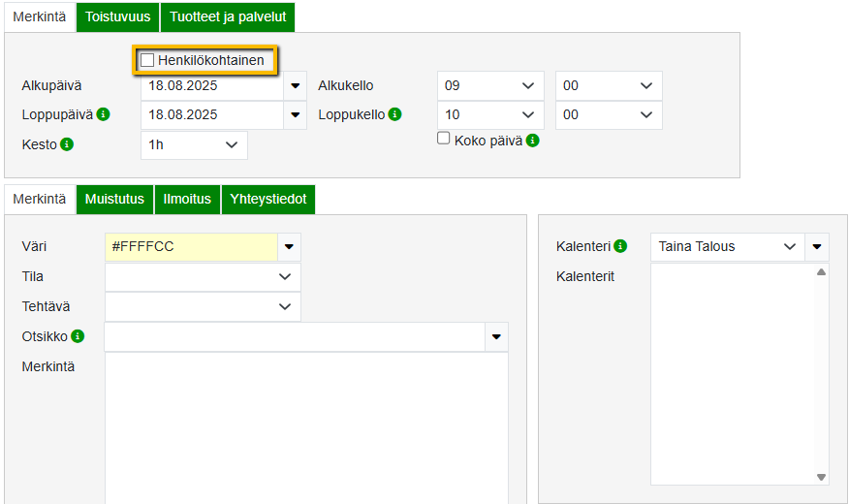The image size is (849, 504).
Task: Click info icon next to Otsikko
Action: click(x=78, y=336)
